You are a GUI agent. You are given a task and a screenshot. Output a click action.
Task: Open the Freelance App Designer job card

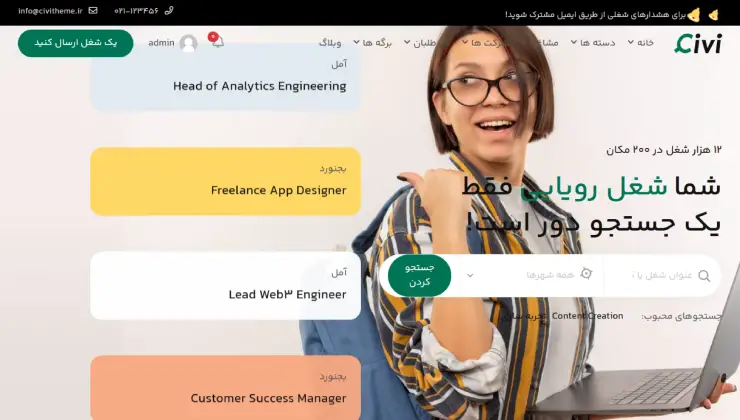[278, 190]
